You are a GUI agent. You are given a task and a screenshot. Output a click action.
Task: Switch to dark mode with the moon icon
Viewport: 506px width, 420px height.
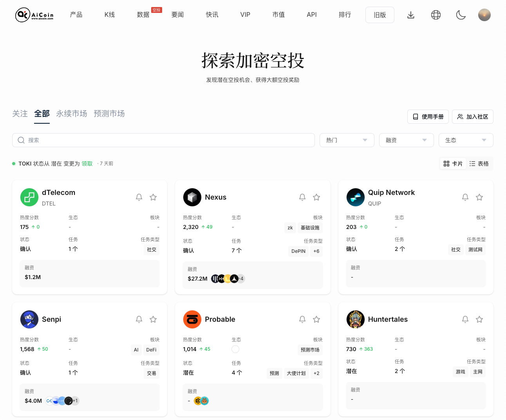click(x=461, y=14)
